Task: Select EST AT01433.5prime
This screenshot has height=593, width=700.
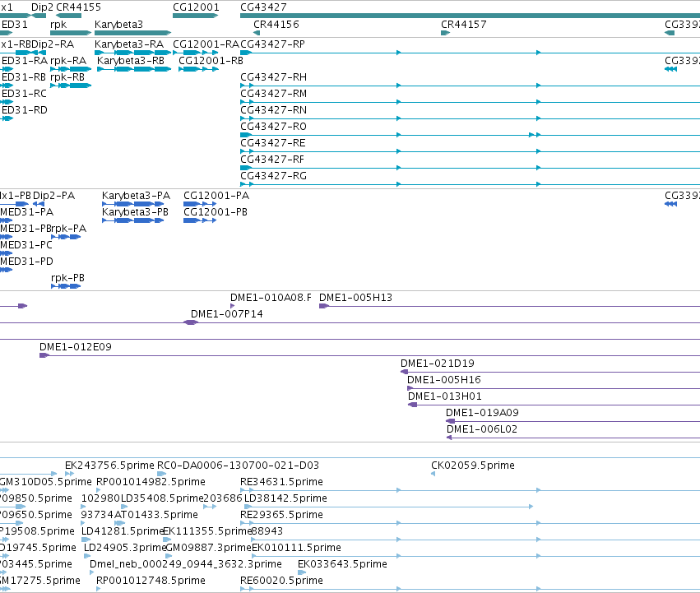Action: (x=119, y=523)
